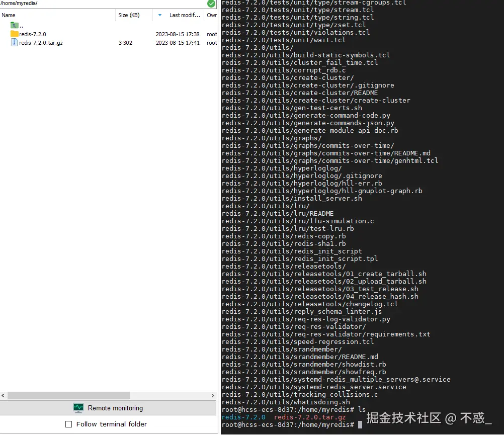Select the redis-7.2.0.tar.gz file name
This screenshot has width=504, height=437.
41,43
